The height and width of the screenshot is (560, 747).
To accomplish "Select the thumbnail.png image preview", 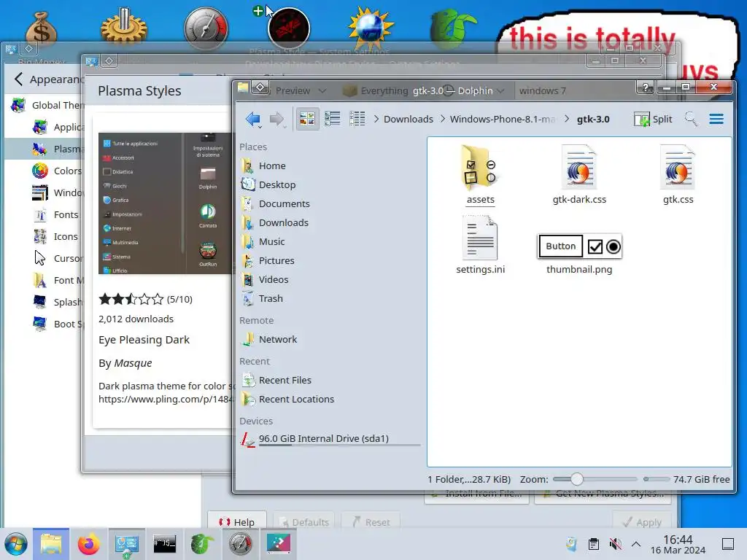I will click(579, 246).
